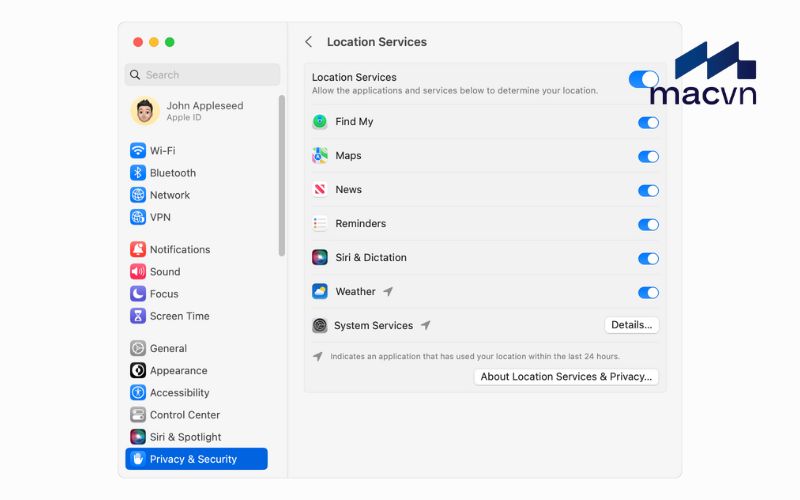Click the green zoom window button
The image size is (800, 500).
[x=170, y=42]
